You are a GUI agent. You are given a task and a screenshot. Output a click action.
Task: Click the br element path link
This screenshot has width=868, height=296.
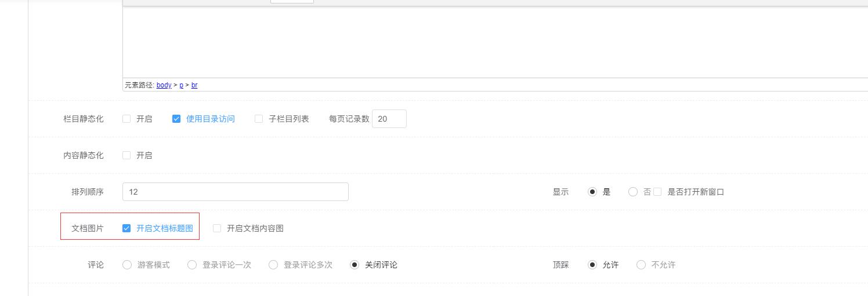194,85
